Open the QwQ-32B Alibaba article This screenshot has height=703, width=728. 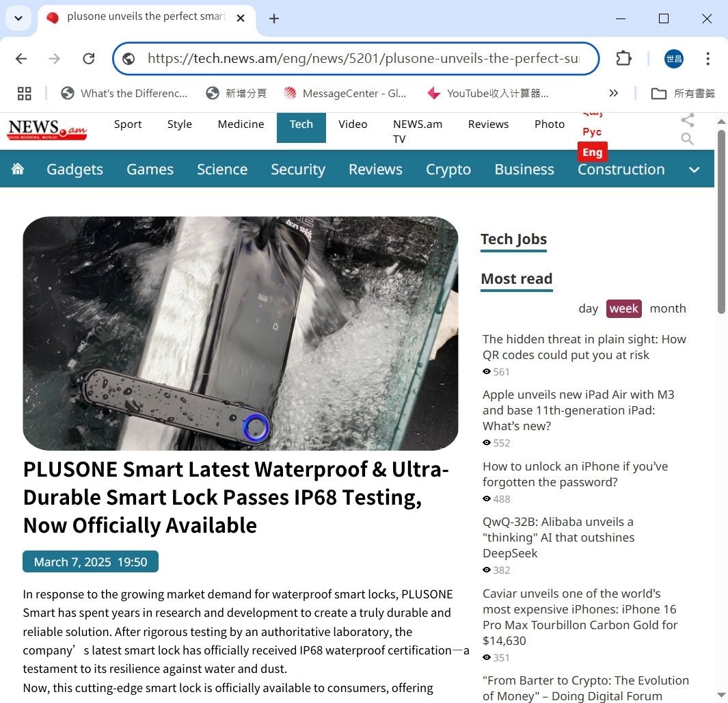[558, 538]
